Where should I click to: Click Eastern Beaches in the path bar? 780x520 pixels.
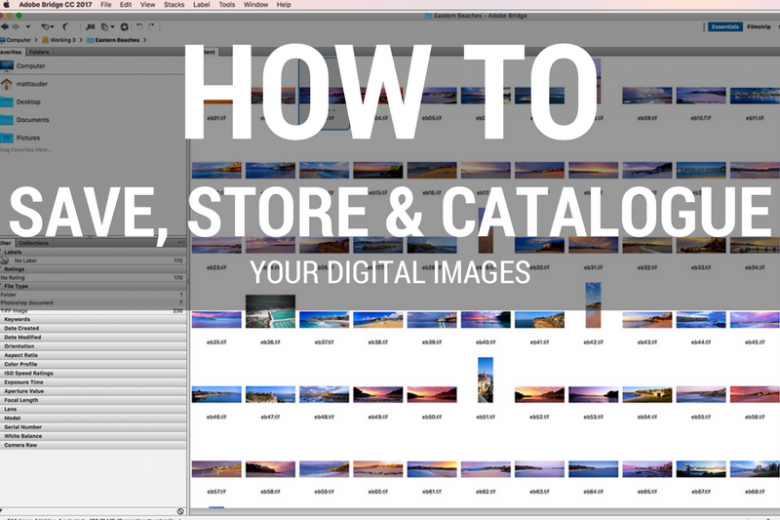(x=117, y=40)
